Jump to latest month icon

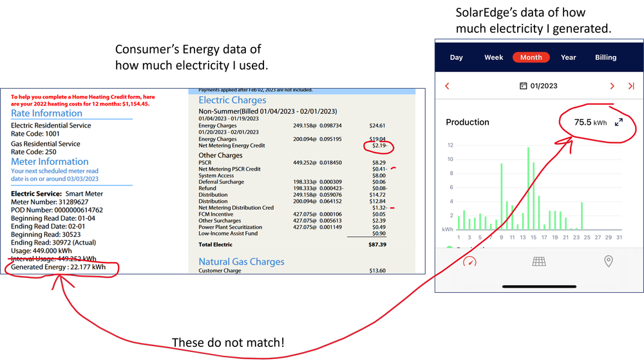pyautogui.click(x=631, y=86)
